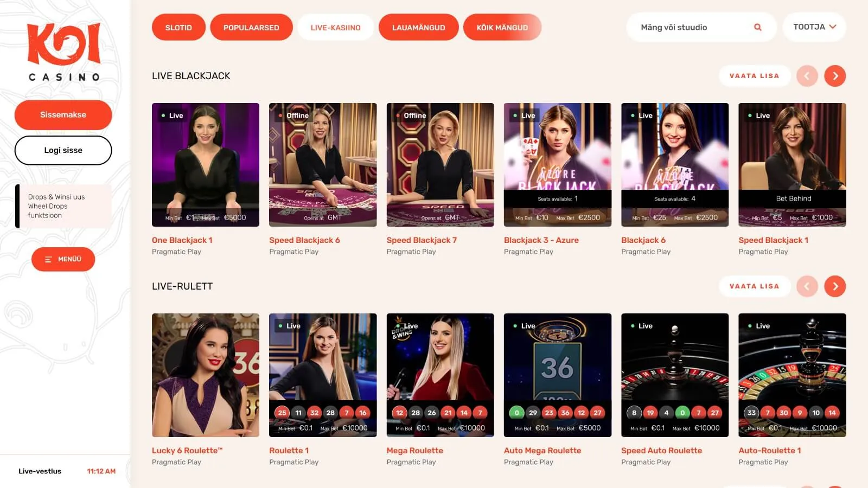Open the MENÜÜ hamburger button
The image size is (868, 488).
[63, 259]
